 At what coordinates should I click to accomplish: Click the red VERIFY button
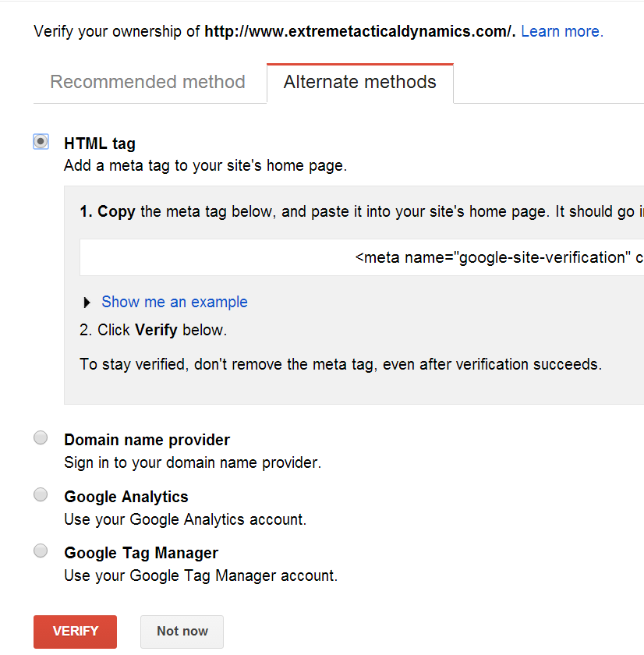pos(75,631)
